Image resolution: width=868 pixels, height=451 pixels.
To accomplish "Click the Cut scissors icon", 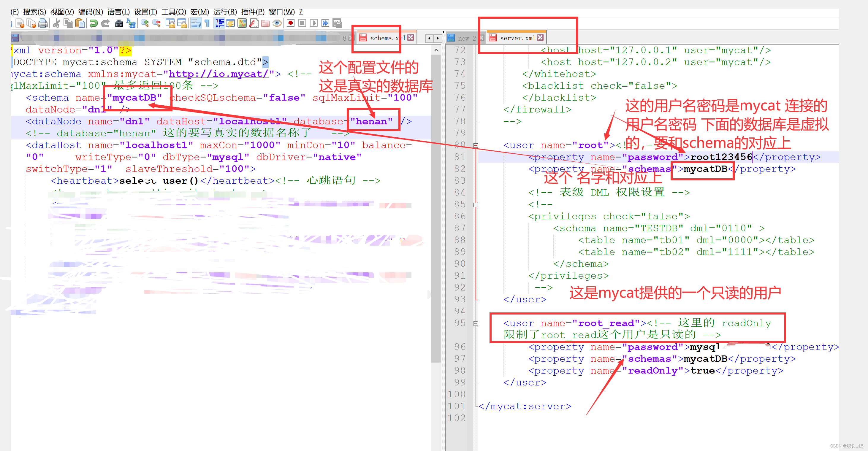I will [57, 23].
